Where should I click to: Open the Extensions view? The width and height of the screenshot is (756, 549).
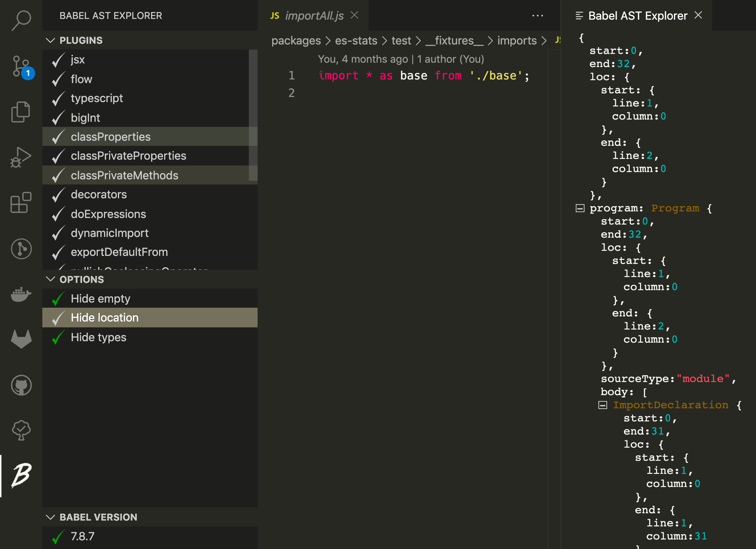click(x=21, y=202)
